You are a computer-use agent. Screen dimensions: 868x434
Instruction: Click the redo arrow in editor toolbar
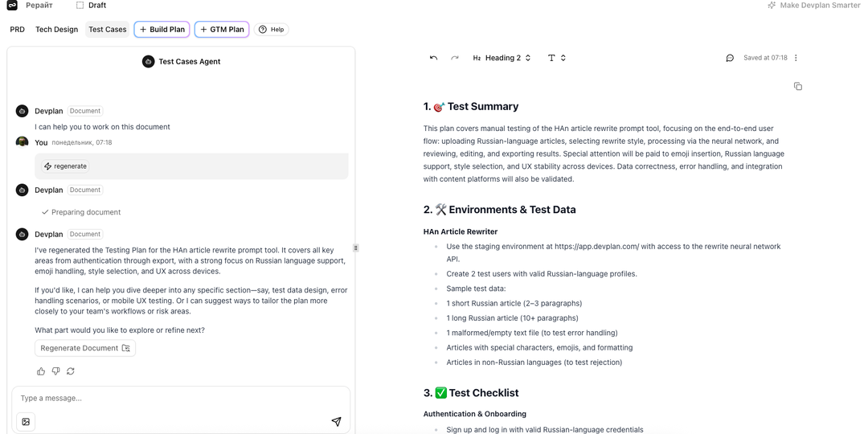pyautogui.click(x=455, y=58)
